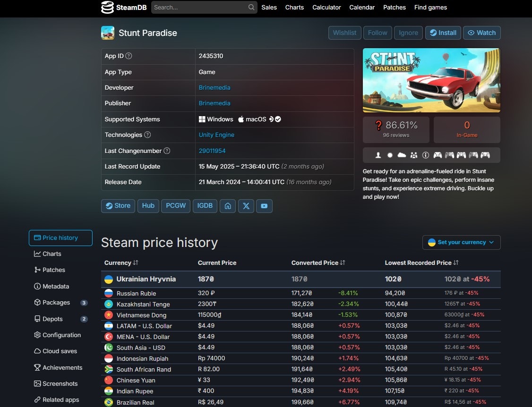The image size is (532, 407).
Task: Click the Stunt Paradise header image
Action: click(x=431, y=80)
